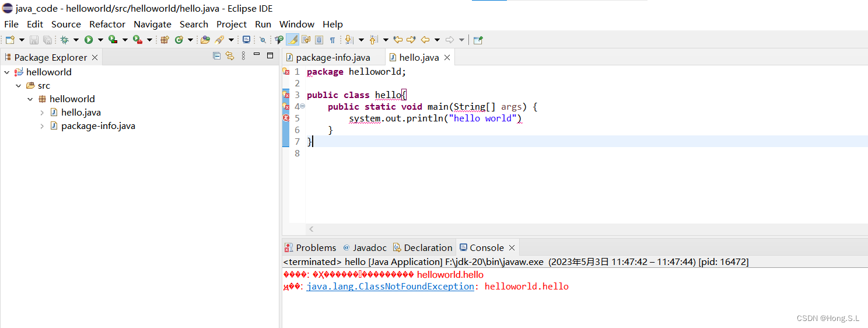The image size is (868, 328).
Task: Open the Source menu
Action: tap(66, 25)
